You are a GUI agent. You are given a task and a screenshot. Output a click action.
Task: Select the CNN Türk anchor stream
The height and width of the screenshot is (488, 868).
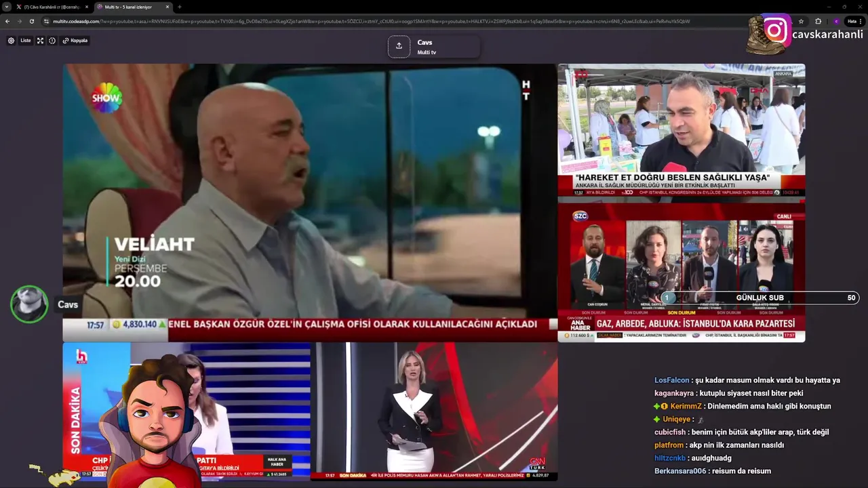[434, 411]
